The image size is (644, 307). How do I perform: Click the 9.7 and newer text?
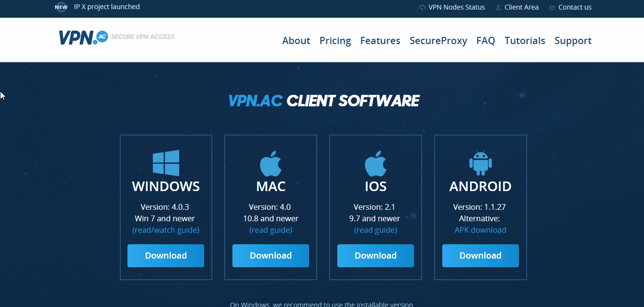(x=376, y=218)
